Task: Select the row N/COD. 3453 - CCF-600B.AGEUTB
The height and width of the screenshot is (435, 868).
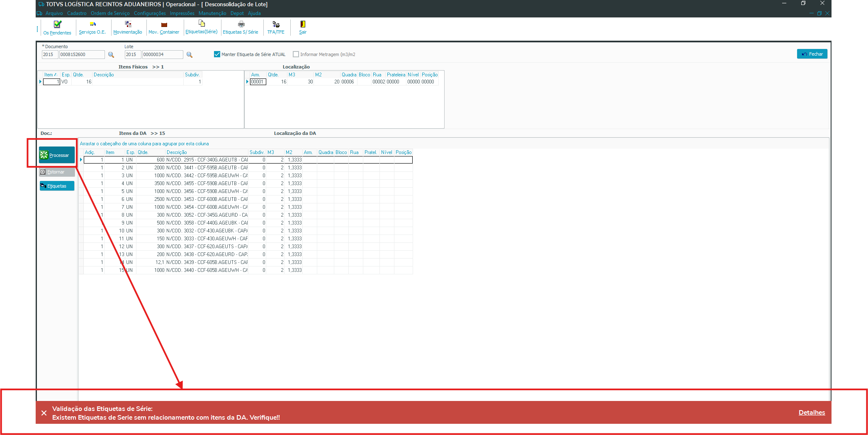Action: click(248, 199)
